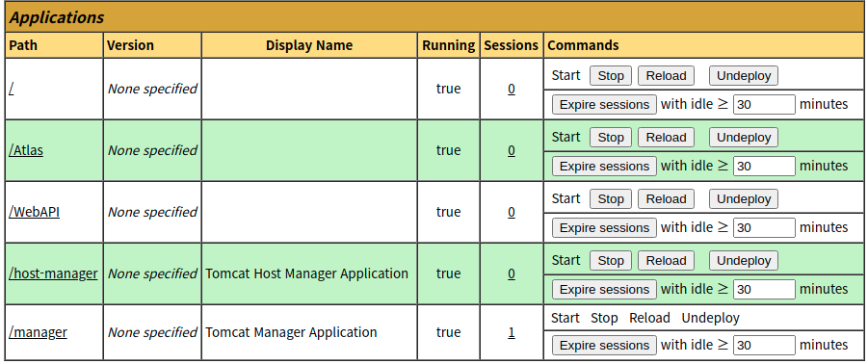Viewport: 868px width, 364px height.
Task: Click the "Commands" column header
Action: tap(583, 45)
